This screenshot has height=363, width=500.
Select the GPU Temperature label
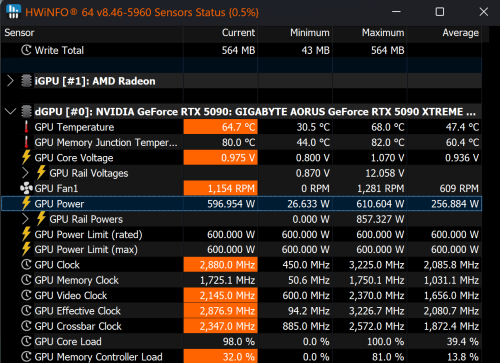pyautogui.click(x=74, y=127)
